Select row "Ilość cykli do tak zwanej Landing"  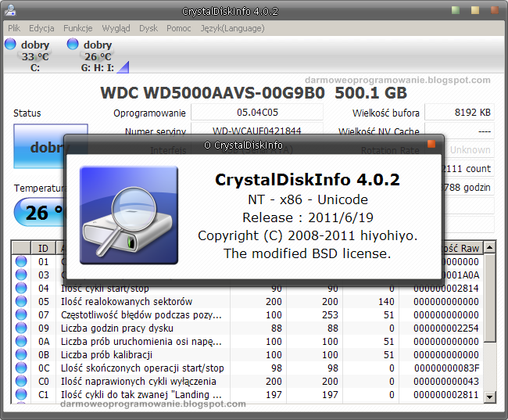[x=248, y=395]
